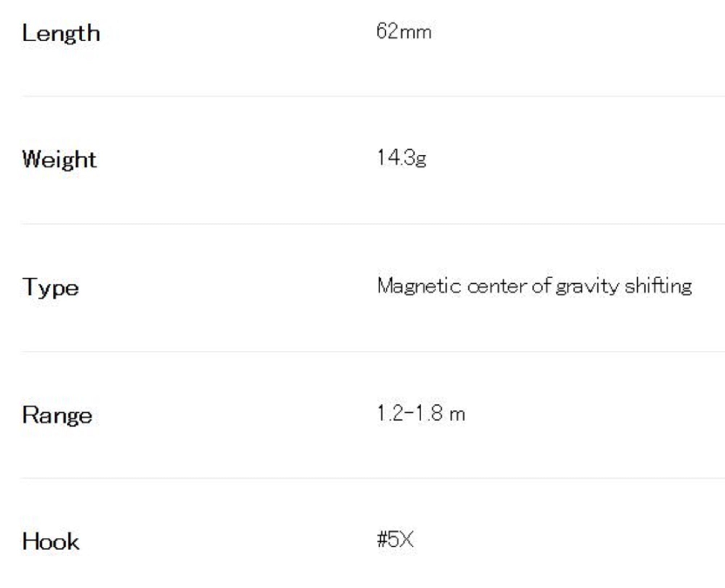Click the word Magnetic in Type value
Image resolution: width=725 pixels, height=588 pixels.
(419, 286)
